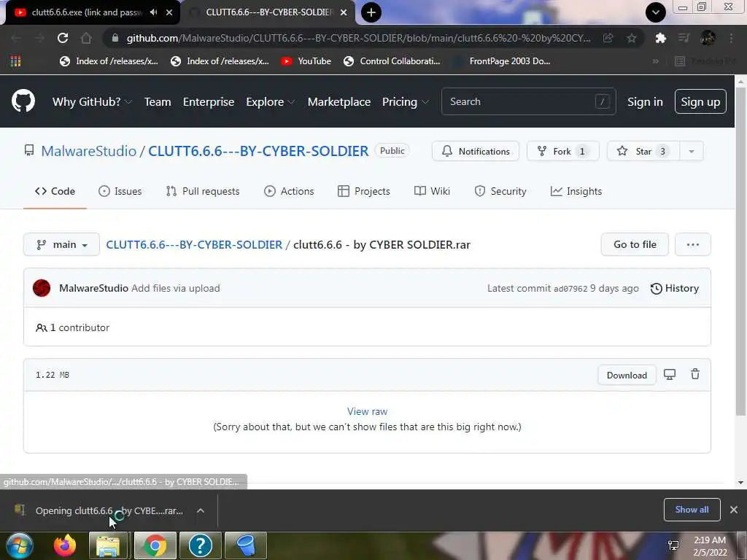The image size is (747, 560).
Task: Open the CLUTT6.6.6---BY-CYBER-SOLDIER repository title
Action: (x=258, y=151)
